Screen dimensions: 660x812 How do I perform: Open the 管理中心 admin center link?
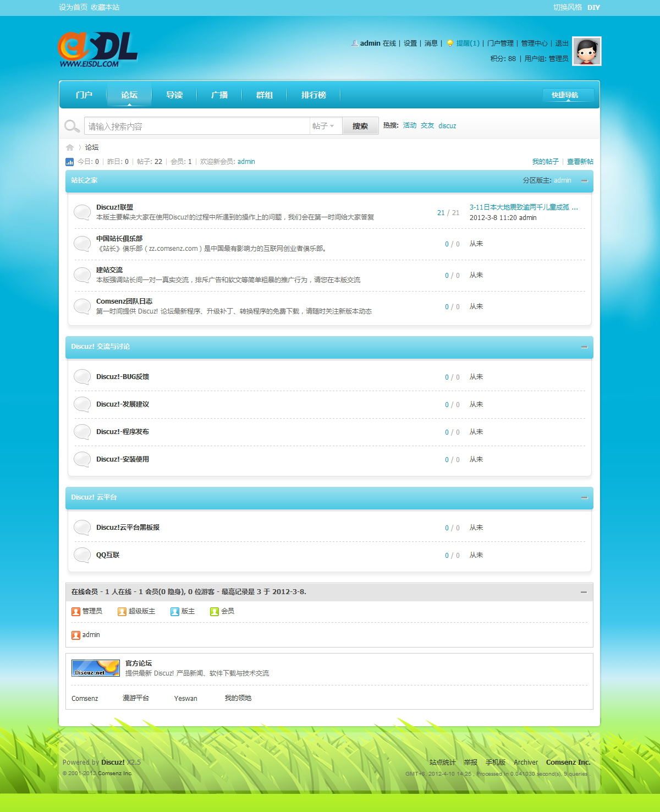coord(534,43)
